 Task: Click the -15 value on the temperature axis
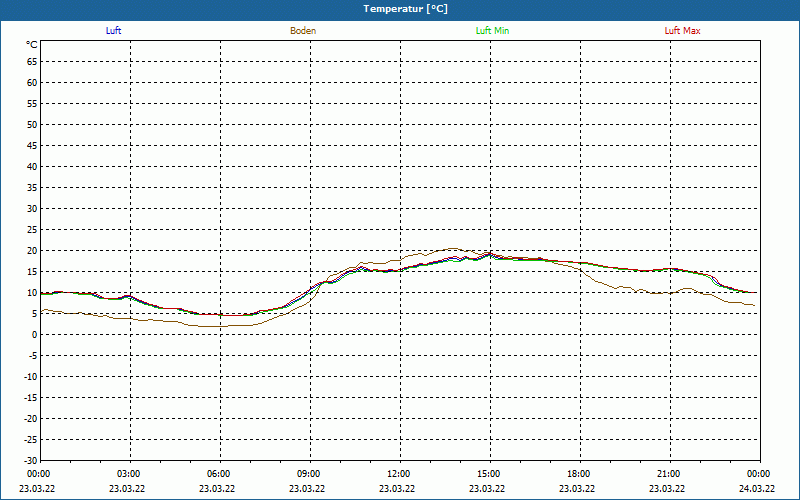(31, 398)
